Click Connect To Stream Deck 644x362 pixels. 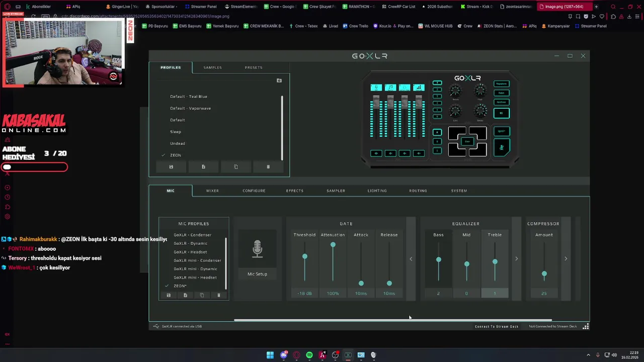[x=497, y=326]
